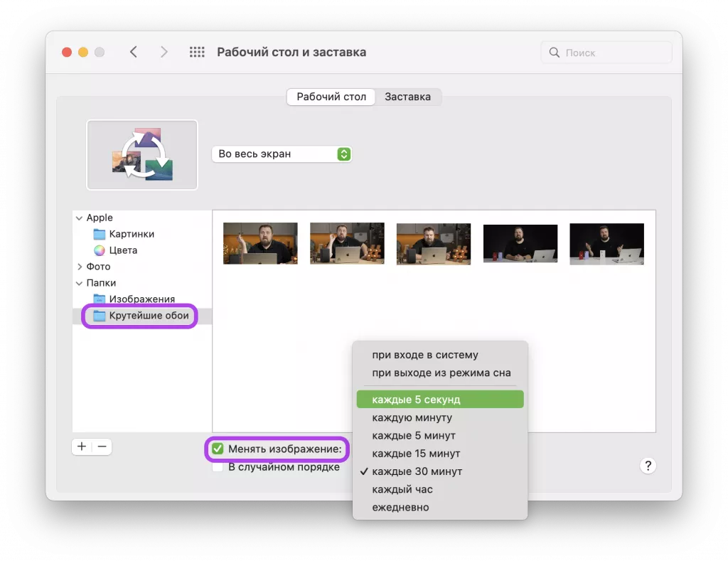Choose каждые 5 минут option
Image resolution: width=728 pixels, height=561 pixels.
440,436
